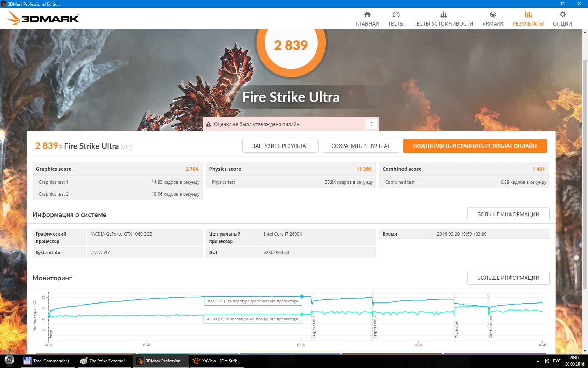Screen dimensions: 588x368
Task: Open Options (ОПЦИИ) gear icon
Action: [562, 15]
